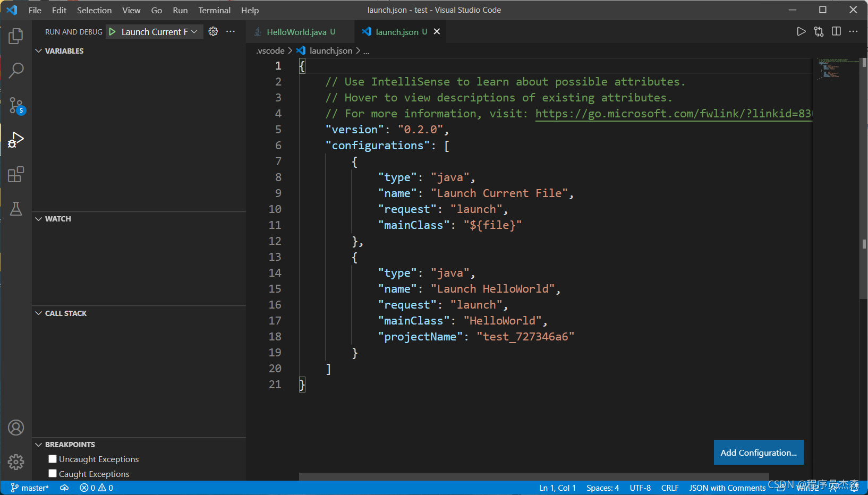This screenshot has height=495, width=868.
Task: Click the Add Configuration button
Action: 758,453
